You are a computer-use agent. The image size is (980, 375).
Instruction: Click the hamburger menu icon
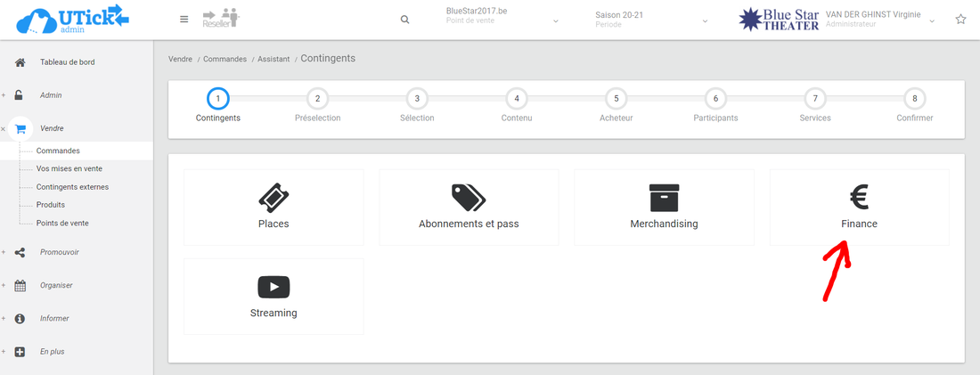pos(184,20)
